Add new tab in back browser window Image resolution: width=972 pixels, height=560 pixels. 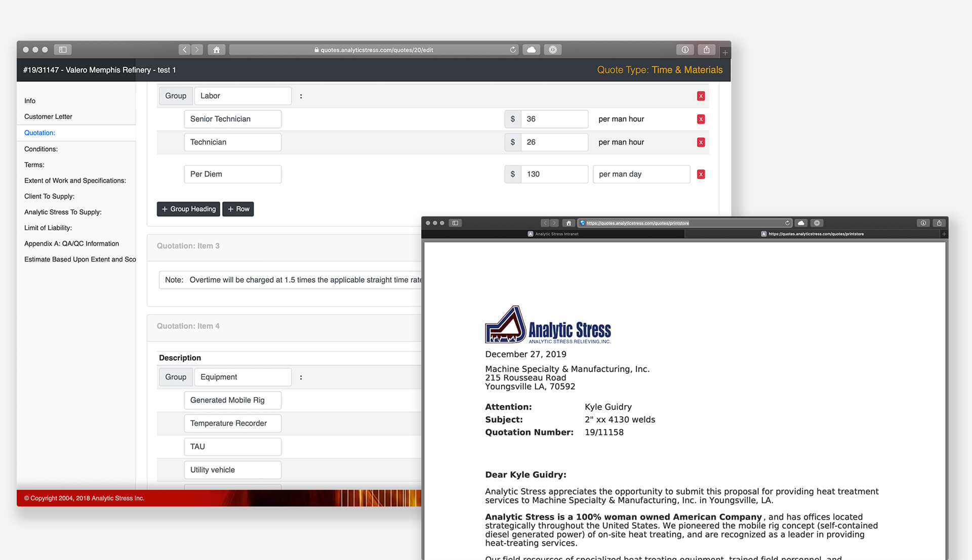click(725, 53)
